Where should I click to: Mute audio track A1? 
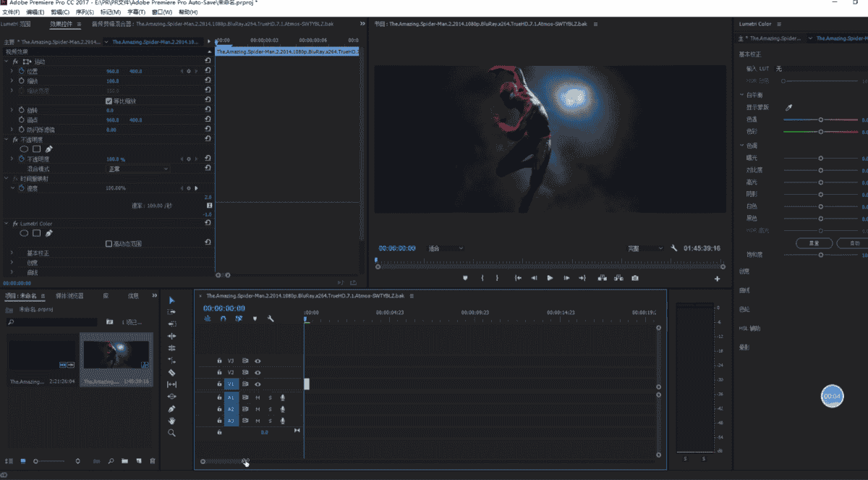coord(258,397)
